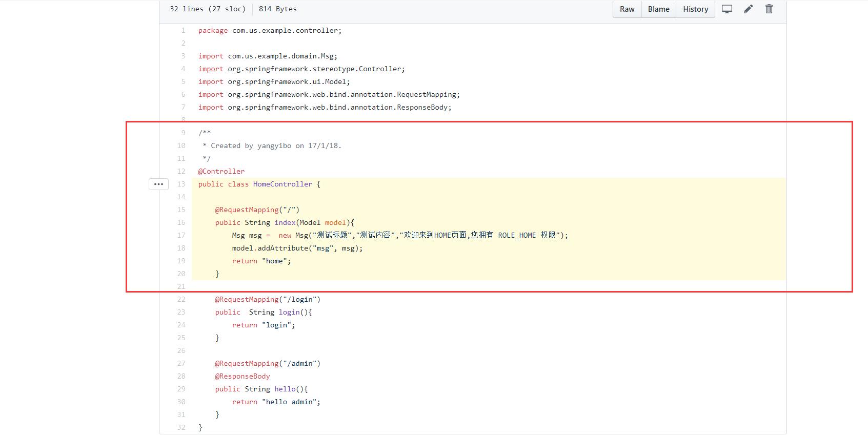Image resolution: width=868 pixels, height=437 pixels.
Task: Click the "hello admin" string literal
Action: click(291, 402)
